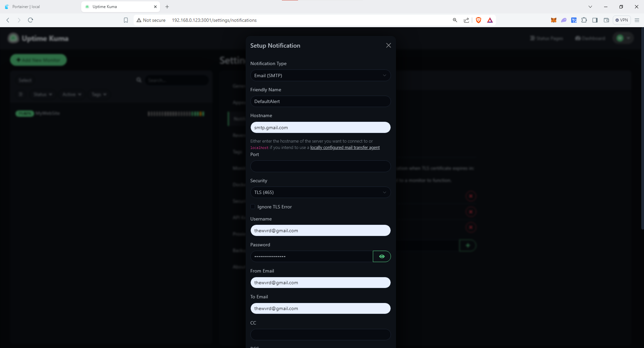644x348 pixels.
Task: Reload the current page
Action: pyautogui.click(x=31, y=20)
